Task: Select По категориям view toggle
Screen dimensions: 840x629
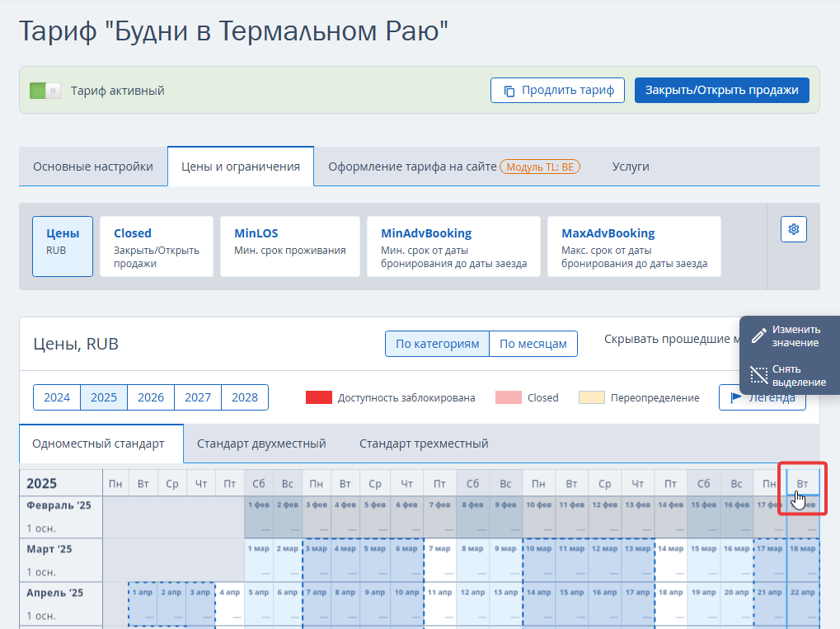Action: pos(437,344)
